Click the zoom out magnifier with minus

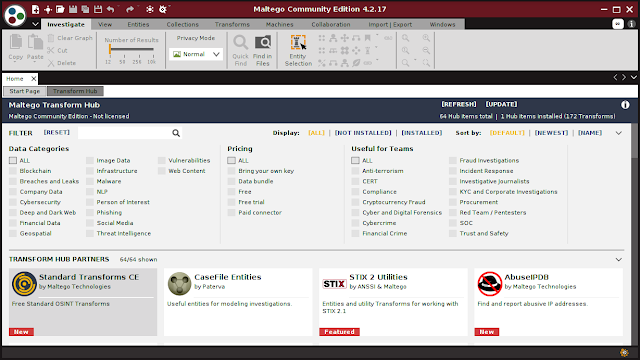tap(426, 51)
